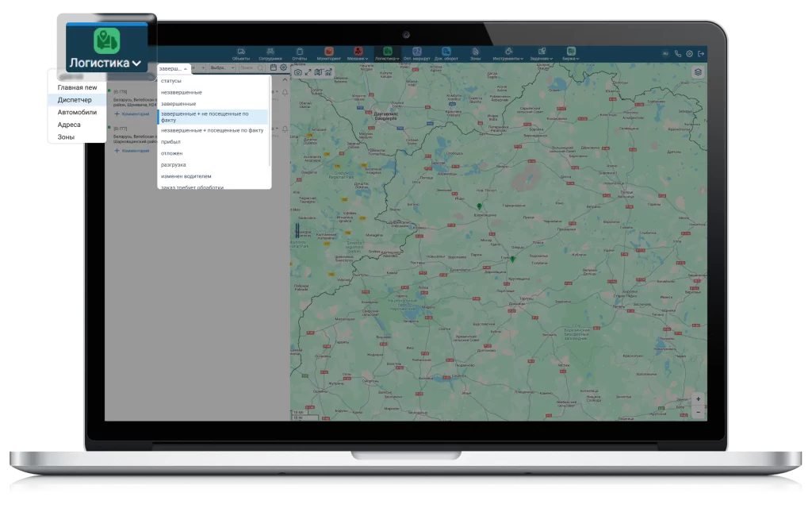The width and height of the screenshot is (812, 508).
Task: Select Диспетчер in the Логистика menu
Action: pos(75,100)
